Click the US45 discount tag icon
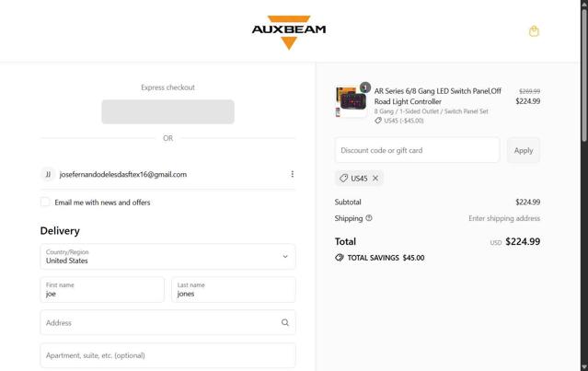 coord(343,179)
